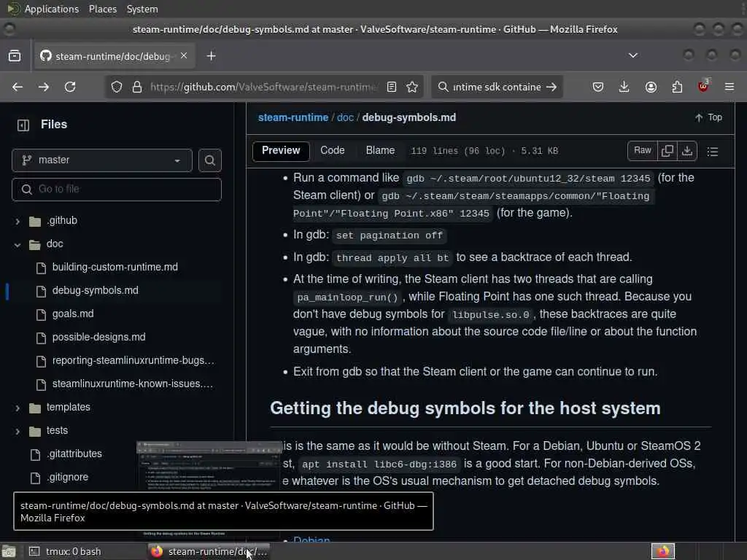
Task: Open the master branch dropdown
Action: tap(102, 160)
